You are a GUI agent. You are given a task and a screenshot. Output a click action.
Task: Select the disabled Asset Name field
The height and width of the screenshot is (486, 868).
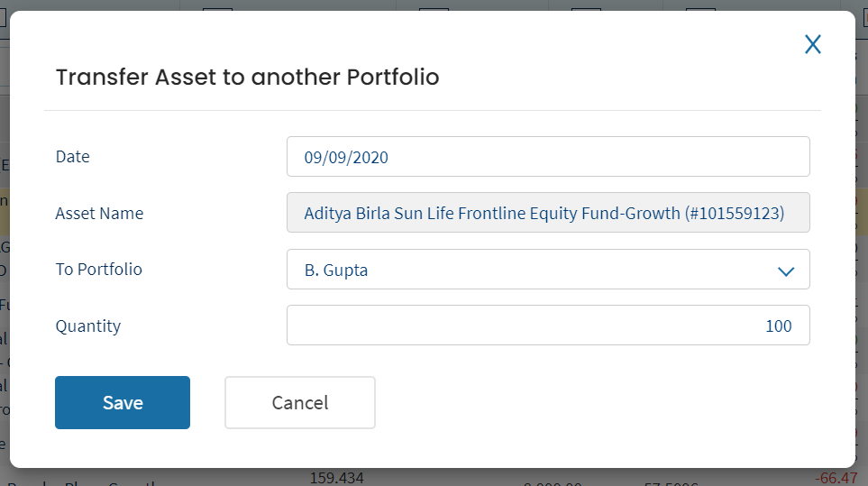(547, 213)
